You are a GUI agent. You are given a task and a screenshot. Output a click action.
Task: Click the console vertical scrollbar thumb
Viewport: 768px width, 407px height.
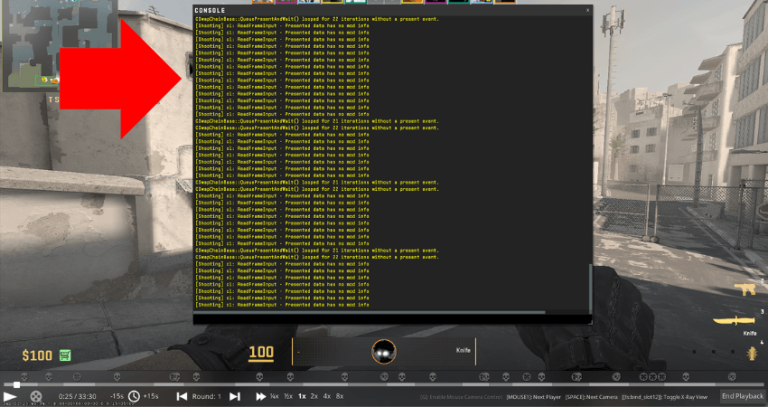coord(590,288)
